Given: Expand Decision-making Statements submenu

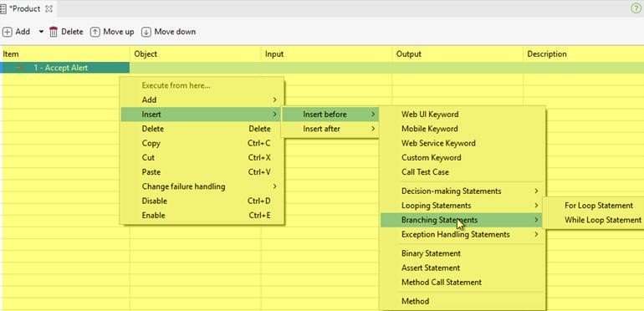Looking at the screenshot, I should 462,191.
